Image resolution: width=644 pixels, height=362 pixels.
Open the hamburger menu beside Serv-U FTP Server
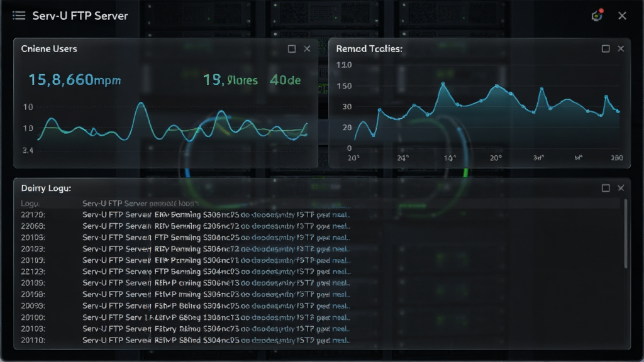pyautogui.click(x=19, y=16)
